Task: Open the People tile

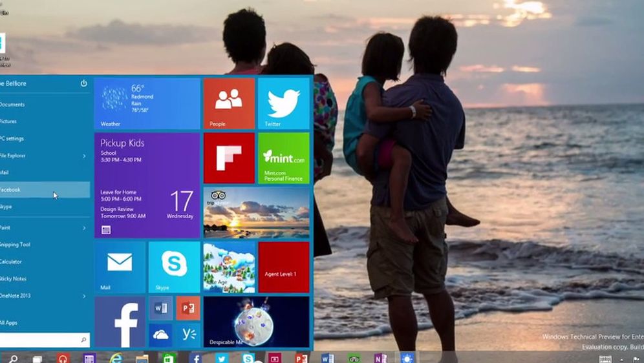Action: pos(229,103)
